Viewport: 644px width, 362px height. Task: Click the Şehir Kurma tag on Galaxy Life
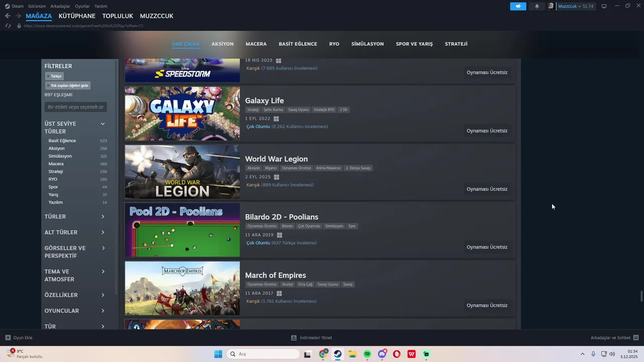click(x=273, y=110)
